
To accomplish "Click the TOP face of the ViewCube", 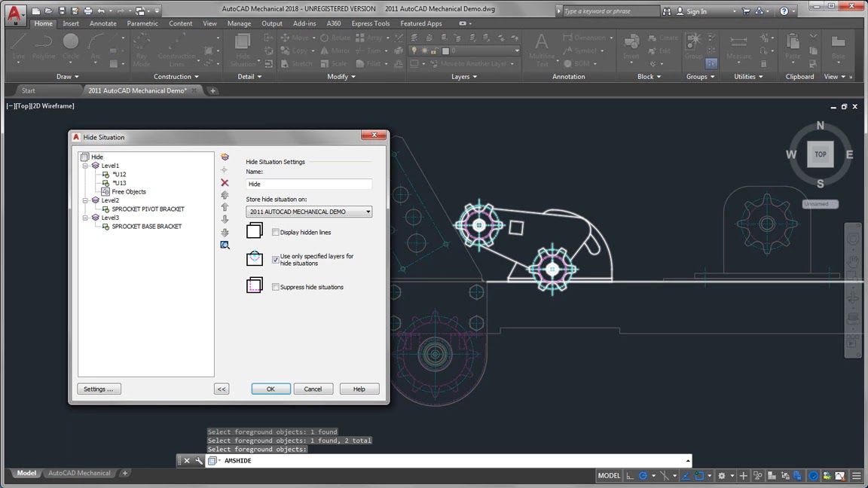I will click(820, 154).
